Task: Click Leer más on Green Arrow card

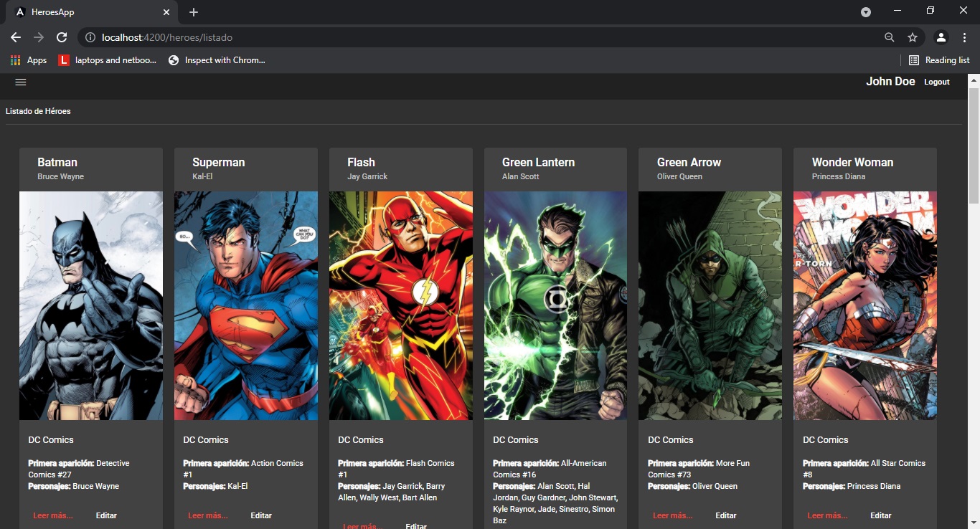Action: tap(673, 515)
